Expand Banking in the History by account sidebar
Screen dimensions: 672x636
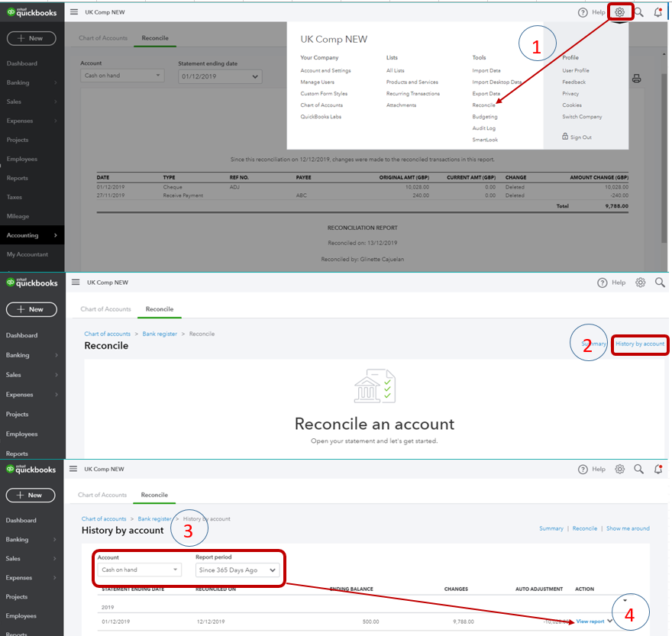pyautogui.click(x=54, y=540)
